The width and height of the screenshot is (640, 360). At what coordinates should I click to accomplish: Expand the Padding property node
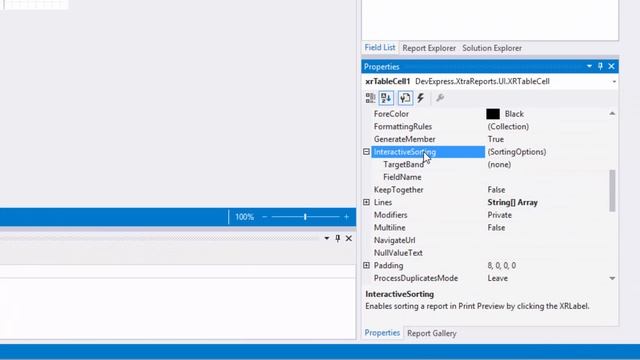click(x=366, y=266)
